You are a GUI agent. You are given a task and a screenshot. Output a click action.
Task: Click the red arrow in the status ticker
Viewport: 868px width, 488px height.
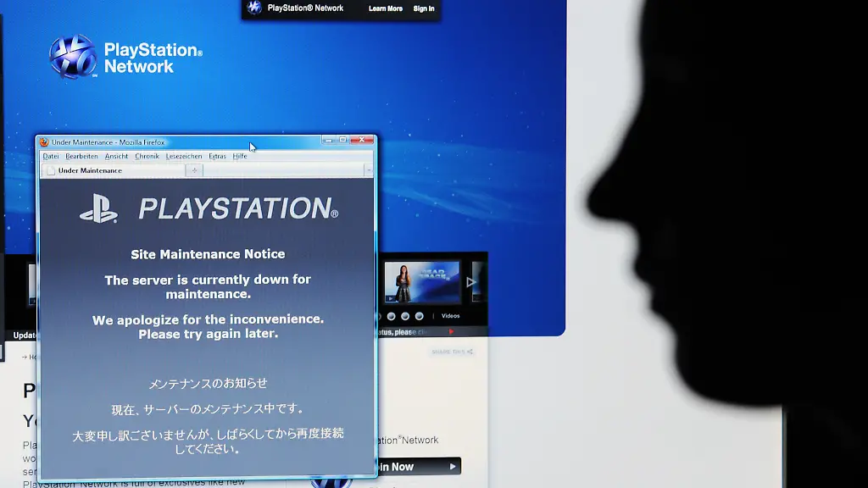pyautogui.click(x=451, y=332)
